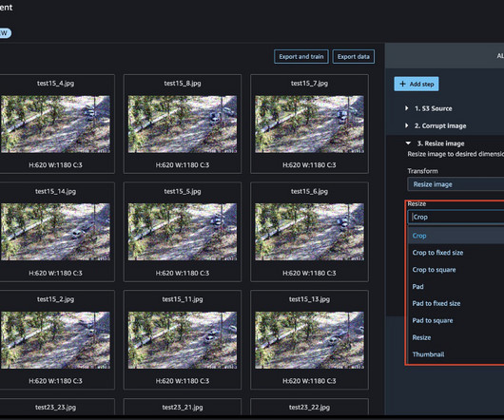Click dimensions text under test15_8.jpg
504x420 pixels.
183,165
